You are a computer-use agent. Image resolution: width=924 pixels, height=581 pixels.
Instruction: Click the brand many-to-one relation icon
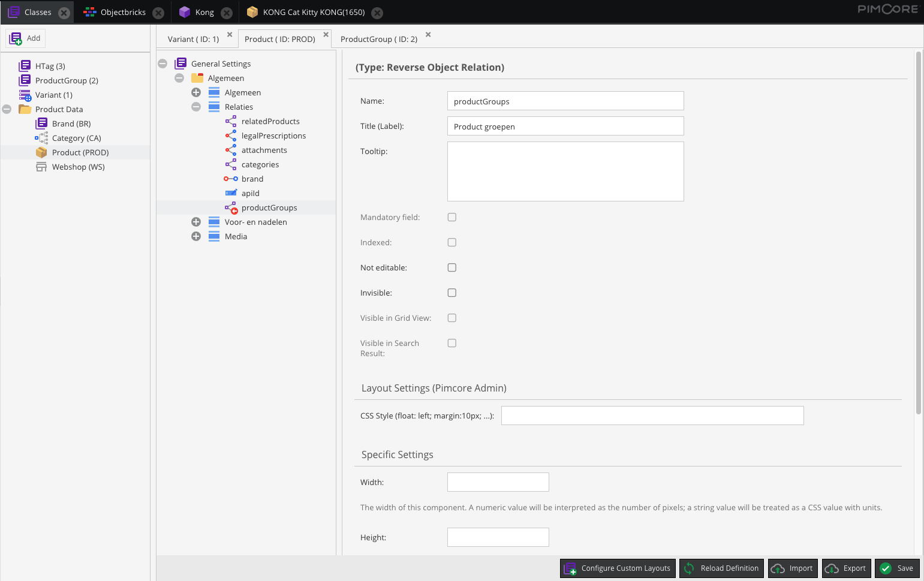231,178
